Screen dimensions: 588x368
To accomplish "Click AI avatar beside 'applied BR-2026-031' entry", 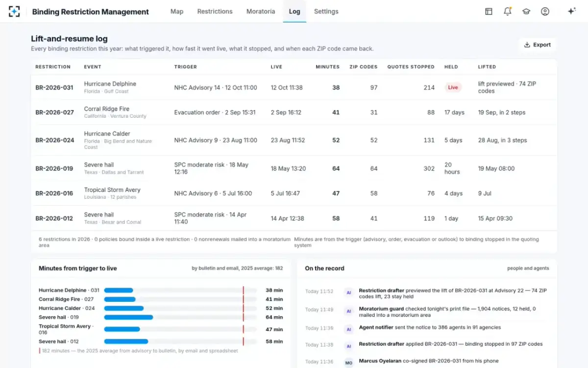I will coord(349,345).
